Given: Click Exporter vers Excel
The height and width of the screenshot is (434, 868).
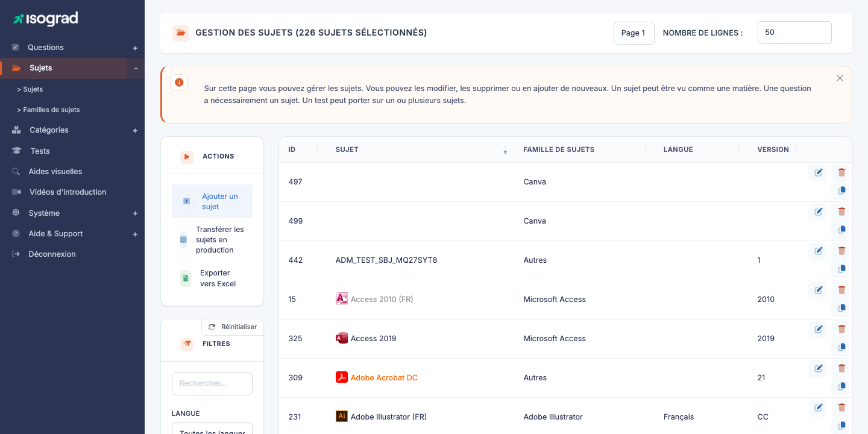Looking at the screenshot, I should (x=212, y=278).
